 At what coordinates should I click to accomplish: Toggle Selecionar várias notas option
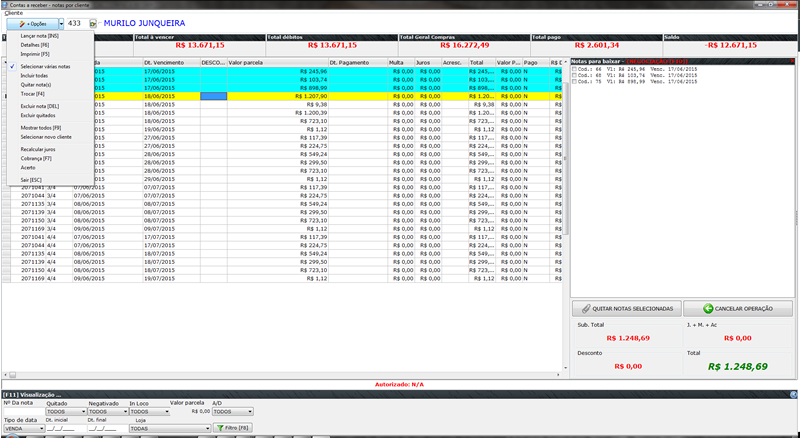45,66
